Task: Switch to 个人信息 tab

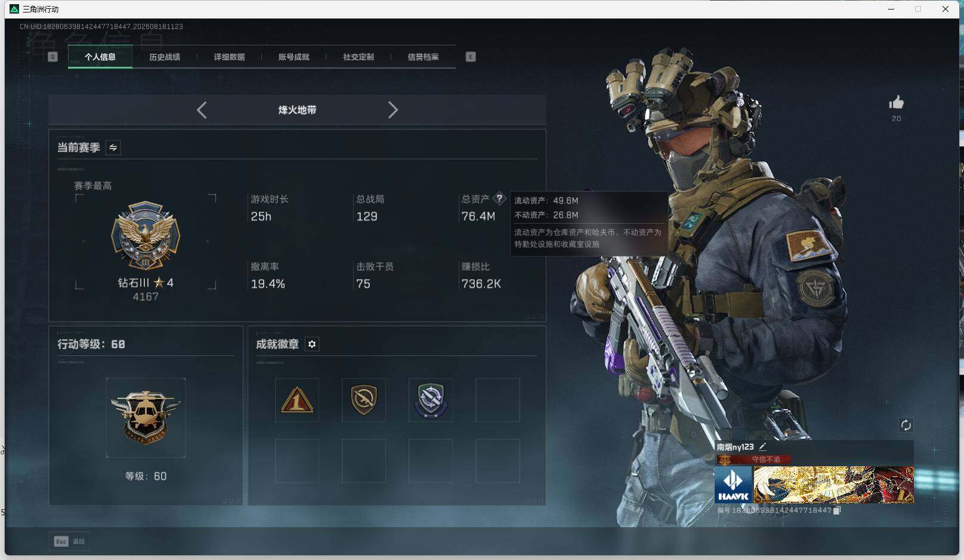Action: [100, 57]
